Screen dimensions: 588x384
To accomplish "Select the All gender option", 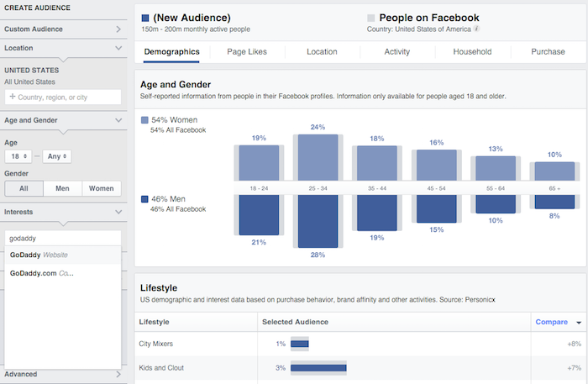I will (24, 188).
